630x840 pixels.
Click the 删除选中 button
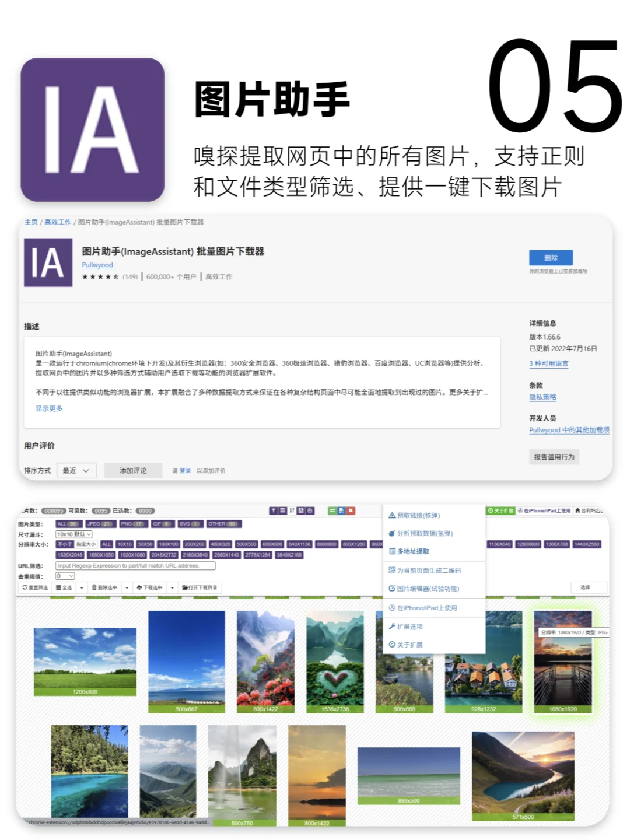click(104, 587)
